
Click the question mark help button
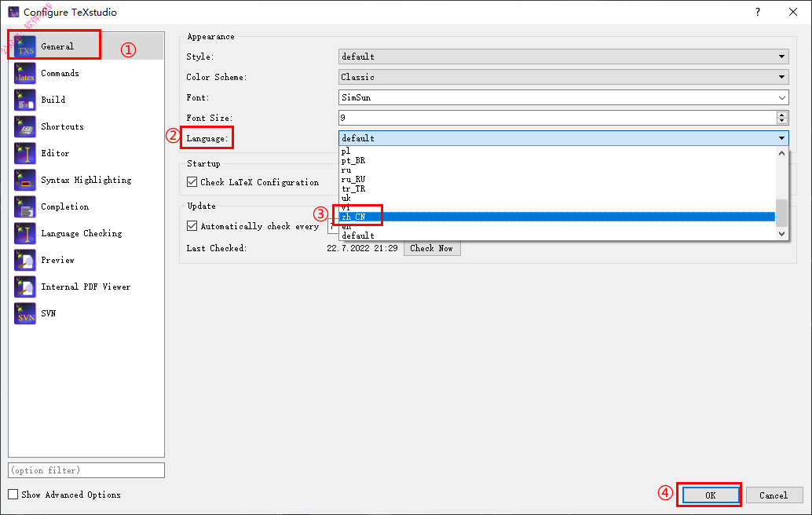click(x=758, y=12)
